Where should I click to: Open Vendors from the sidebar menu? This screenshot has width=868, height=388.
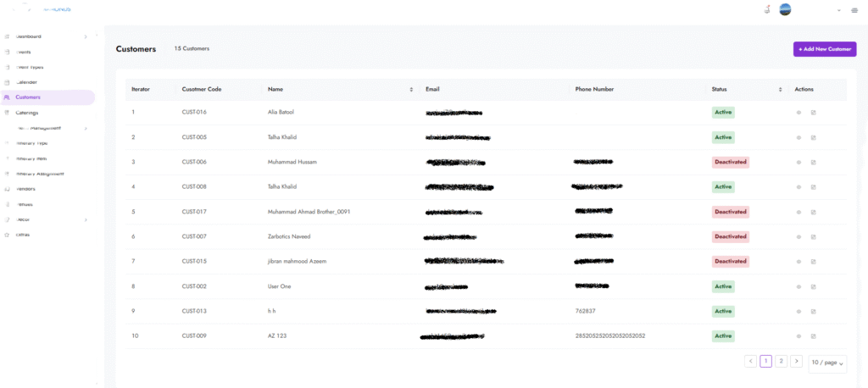[26, 189]
